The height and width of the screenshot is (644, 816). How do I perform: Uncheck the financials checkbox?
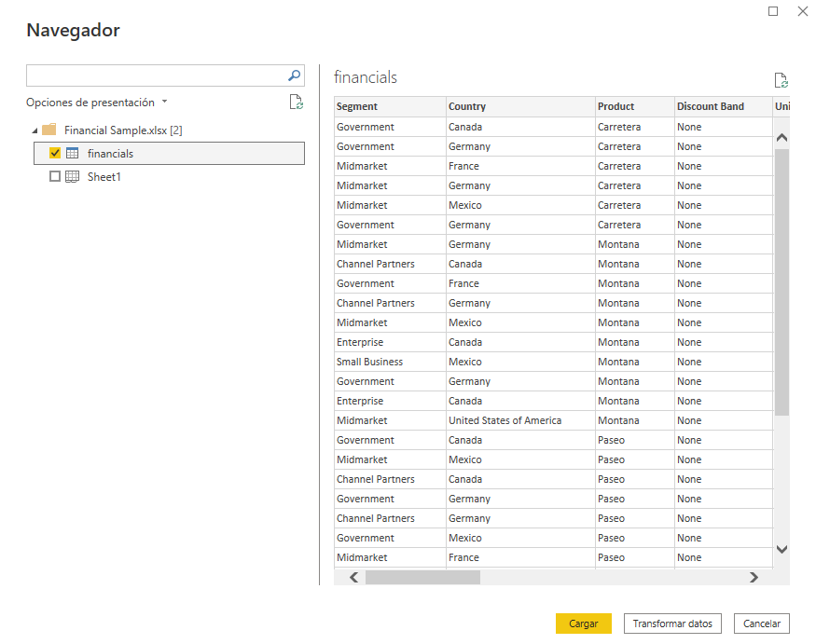point(55,153)
